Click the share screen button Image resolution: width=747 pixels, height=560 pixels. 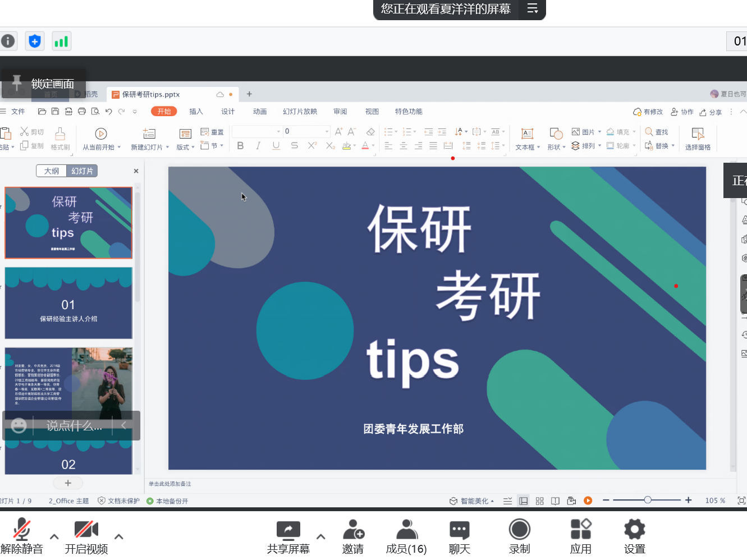pos(288,530)
